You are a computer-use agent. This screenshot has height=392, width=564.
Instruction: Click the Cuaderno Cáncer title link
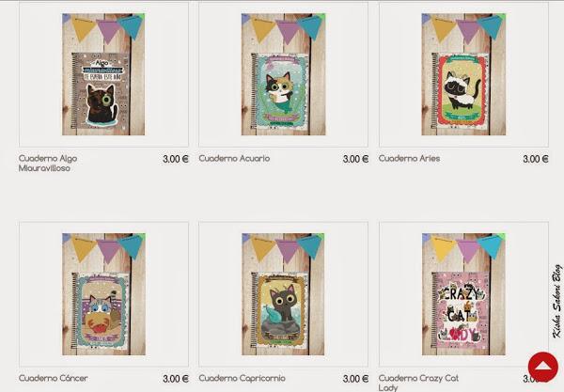[54, 378]
